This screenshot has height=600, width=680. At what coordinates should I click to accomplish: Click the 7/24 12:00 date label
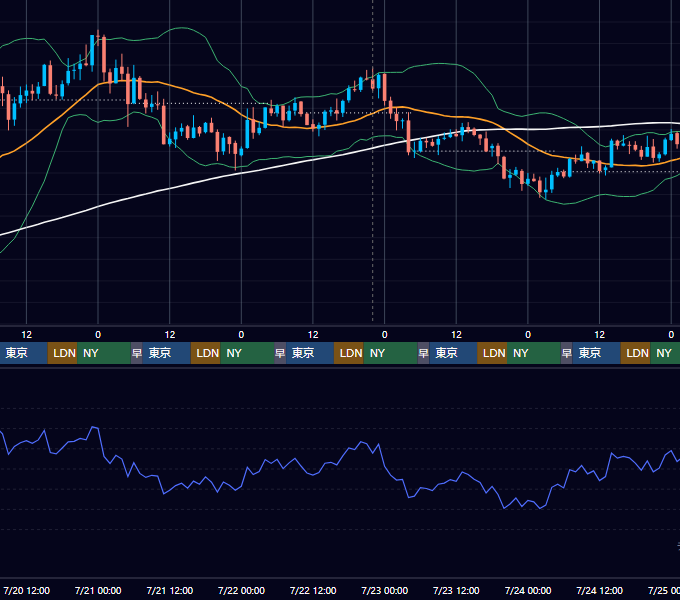599,590
